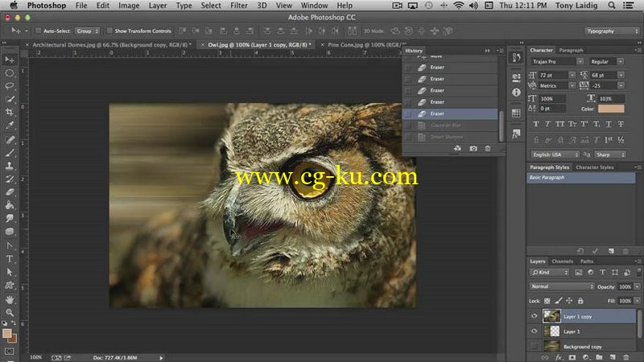
Task: Open 72 pt font size dropdown
Action: [x=572, y=75]
